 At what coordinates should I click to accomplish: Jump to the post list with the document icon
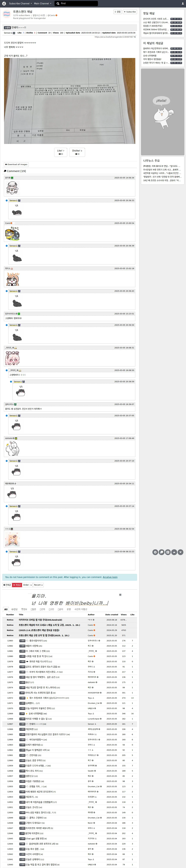[x=168, y=552]
